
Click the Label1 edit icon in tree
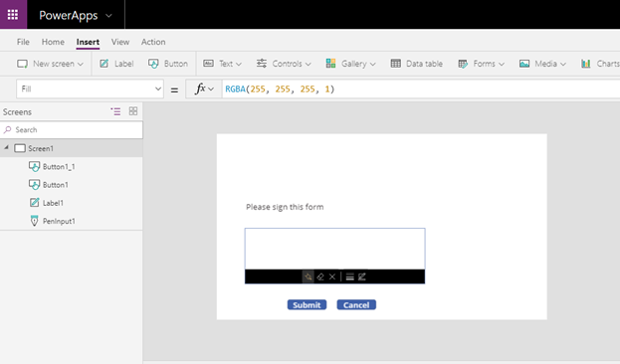pyautogui.click(x=35, y=203)
